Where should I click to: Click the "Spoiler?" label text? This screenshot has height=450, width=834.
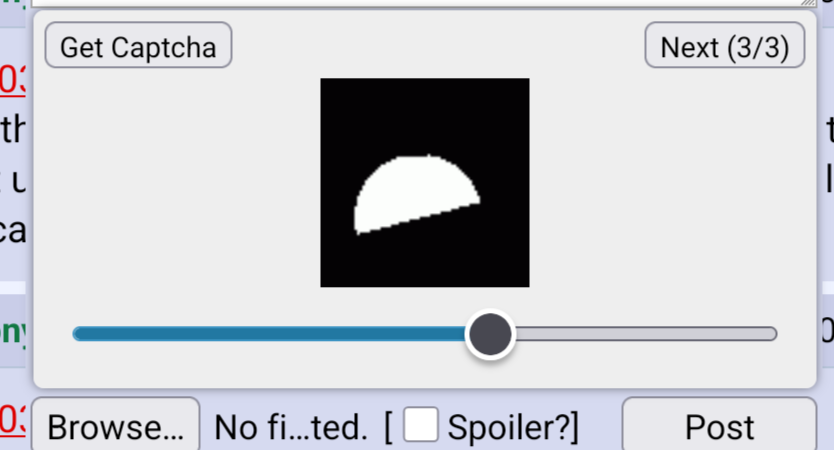coord(513,427)
